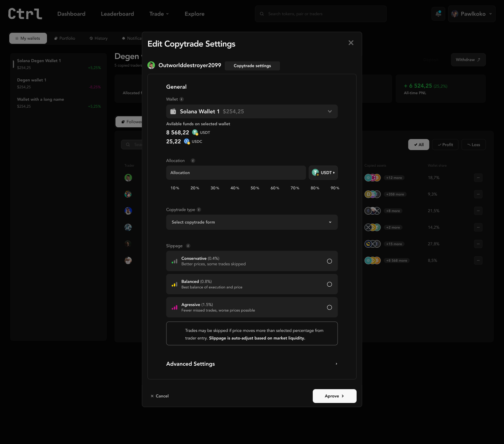The image size is (504, 444).
Task: Click the Outworlddestroyer2099 avatar
Action: 151,65
